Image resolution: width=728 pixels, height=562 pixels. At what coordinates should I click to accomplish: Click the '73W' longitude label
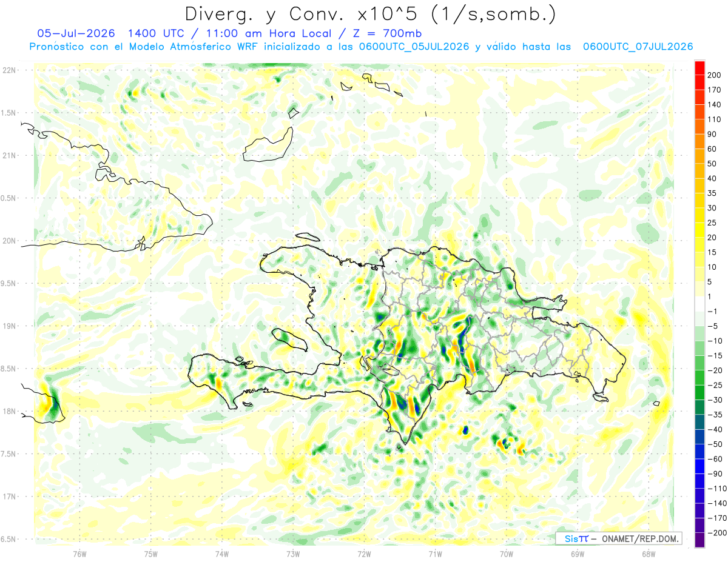[293, 554]
